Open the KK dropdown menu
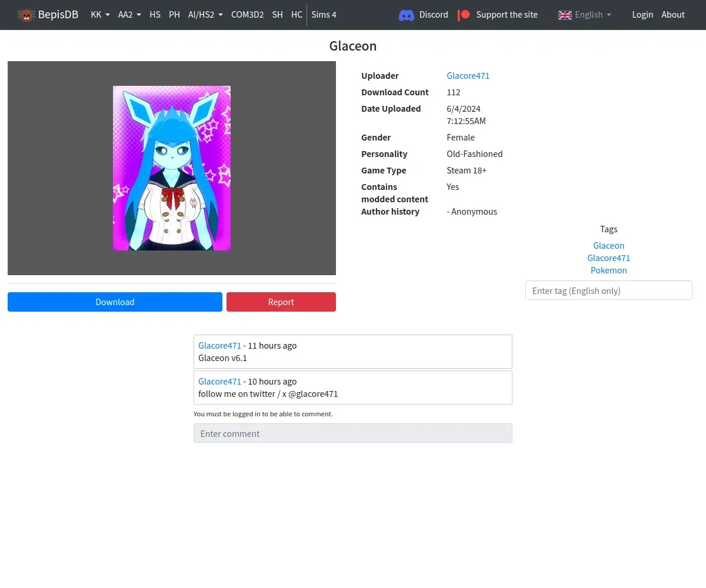The height and width of the screenshot is (588, 706). tap(100, 15)
